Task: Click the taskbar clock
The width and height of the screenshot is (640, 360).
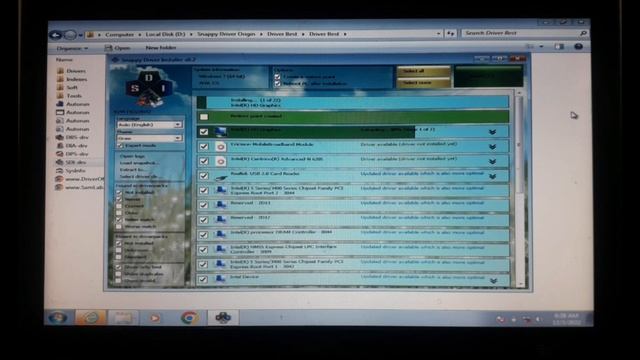Action: tap(566, 318)
